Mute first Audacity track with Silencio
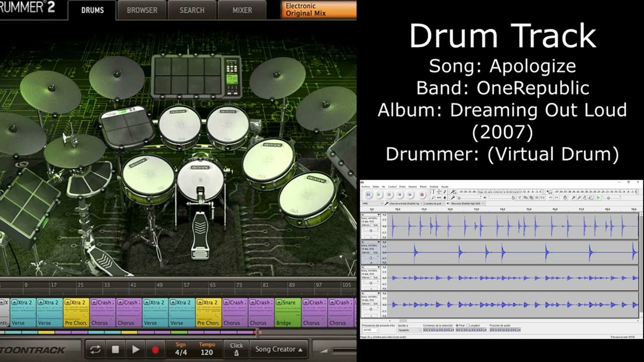The width and height of the screenshot is (644, 362). click(x=366, y=225)
